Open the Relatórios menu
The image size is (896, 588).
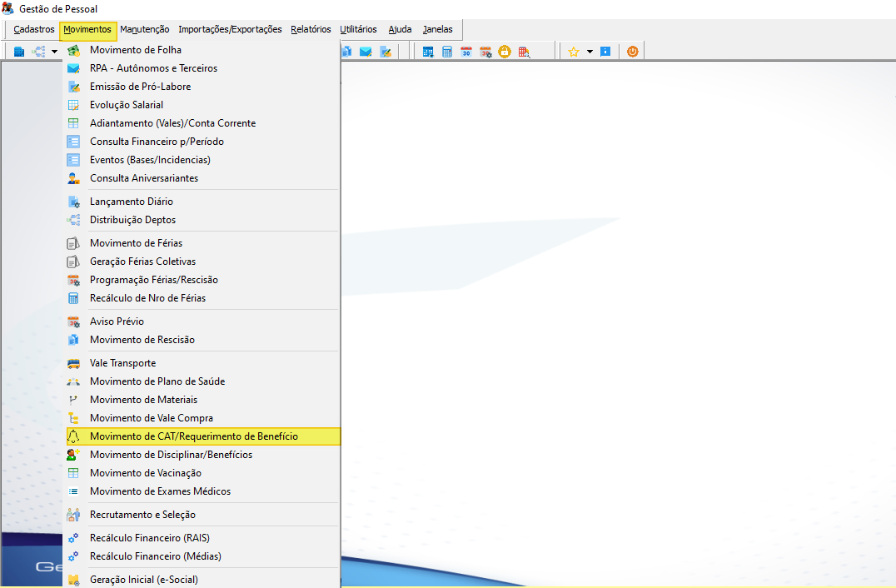pos(311,29)
